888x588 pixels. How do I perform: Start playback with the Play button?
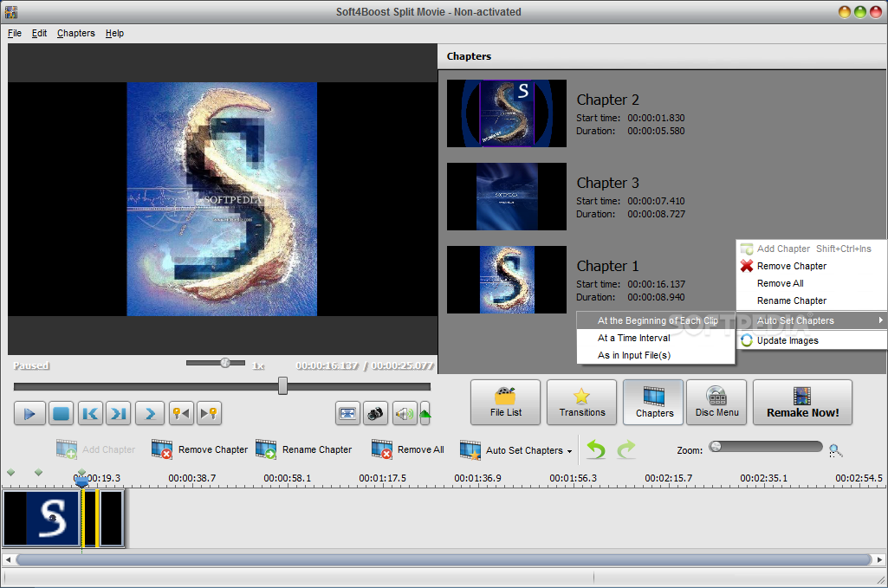[29, 414]
